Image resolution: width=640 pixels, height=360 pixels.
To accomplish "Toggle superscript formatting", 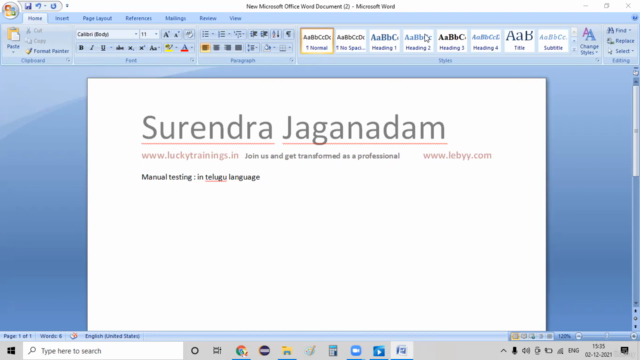I will [142, 48].
